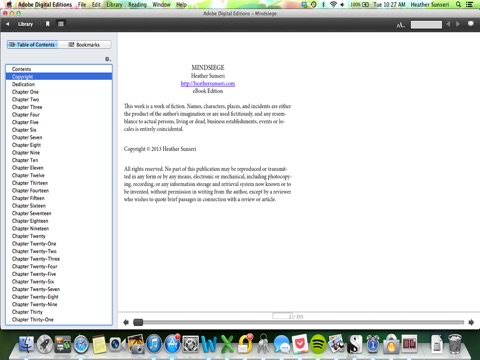Image resolution: width=480 pixels, height=360 pixels.
Task: Open the Reading menu
Action: pos(137,5)
